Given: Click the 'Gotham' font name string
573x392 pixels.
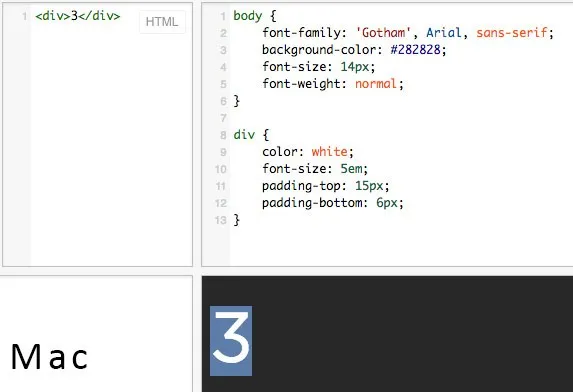Looking at the screenshot, I should 383,33.
